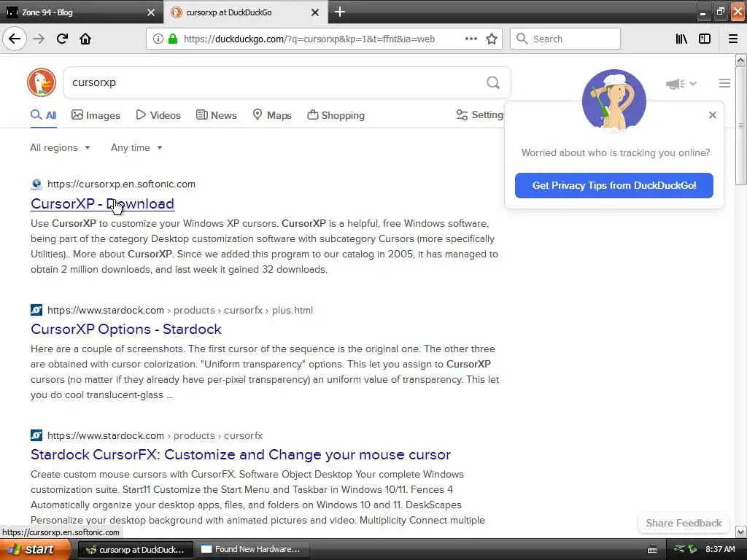Open a new browser tab

[x=340, y=12]
